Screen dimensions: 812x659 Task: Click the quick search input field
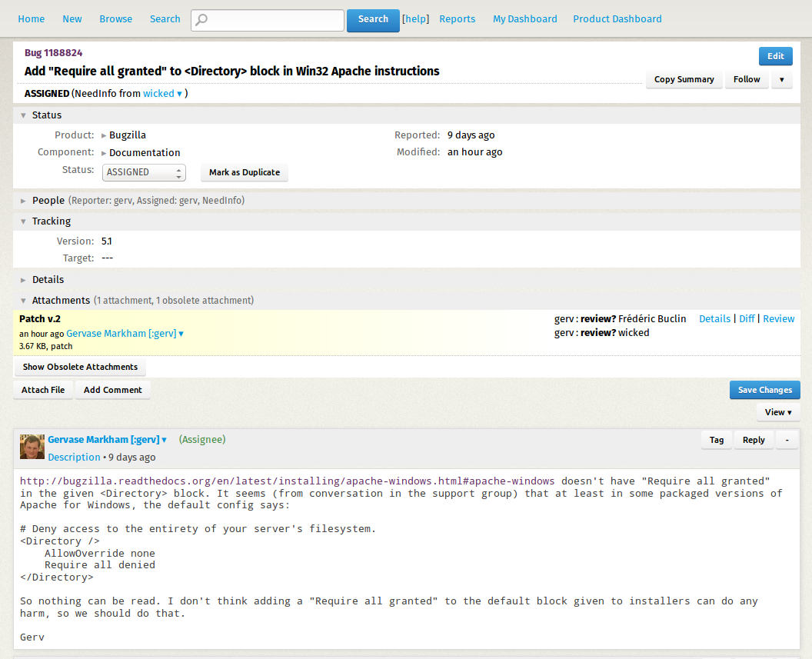[x=268, y=20]
